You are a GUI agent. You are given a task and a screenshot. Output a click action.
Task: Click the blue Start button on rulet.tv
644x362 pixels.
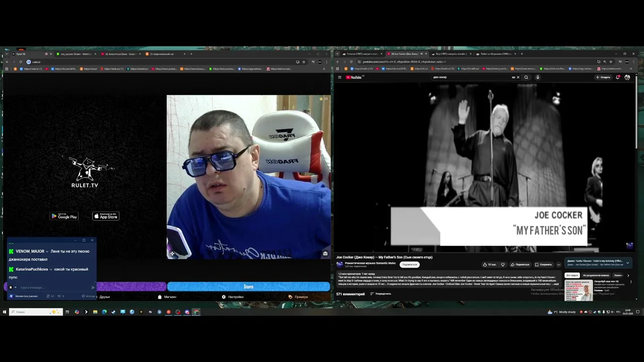(x=249, y=287)
